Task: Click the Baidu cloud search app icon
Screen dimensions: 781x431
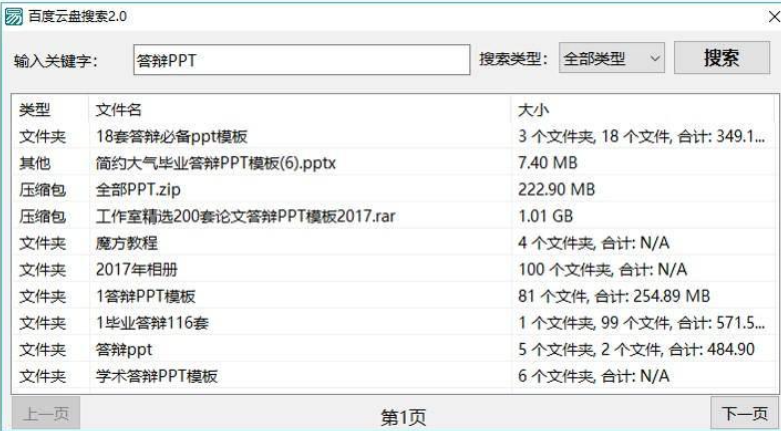Action: pyautogui.click(x=13, y=16)
